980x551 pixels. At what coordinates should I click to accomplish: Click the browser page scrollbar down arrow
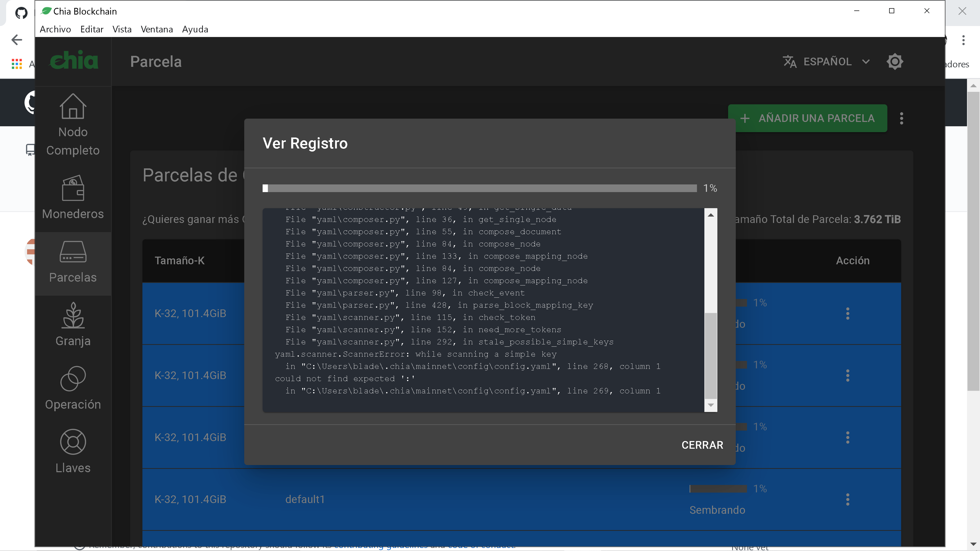tap(973, 544)
